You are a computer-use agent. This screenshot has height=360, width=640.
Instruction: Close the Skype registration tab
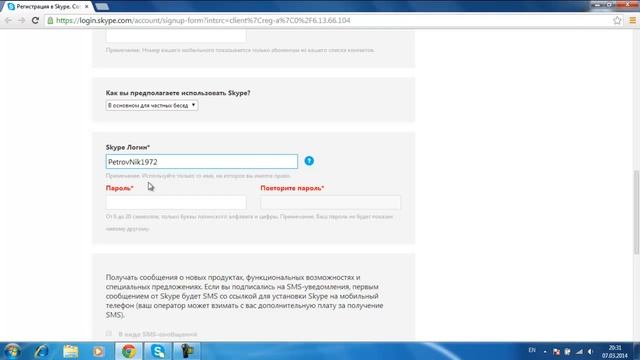(x=87, y=7)
